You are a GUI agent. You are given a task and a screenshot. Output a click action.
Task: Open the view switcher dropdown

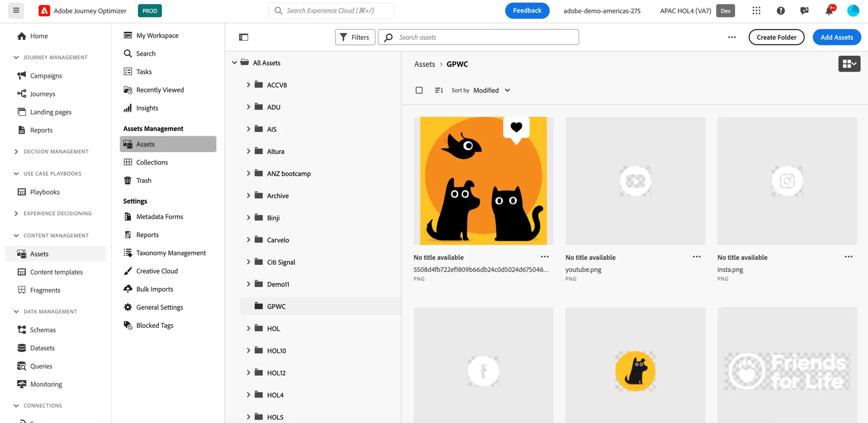tap(849, 64)
